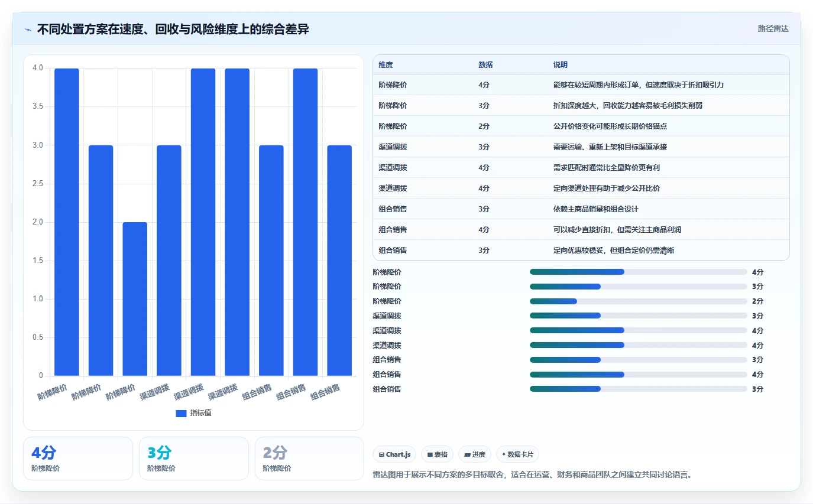813x504 pixels.
Task: Click the dashboard title 不同处置方案在速度、回收与风险维度上的综合差异
Action: point(173,29)
